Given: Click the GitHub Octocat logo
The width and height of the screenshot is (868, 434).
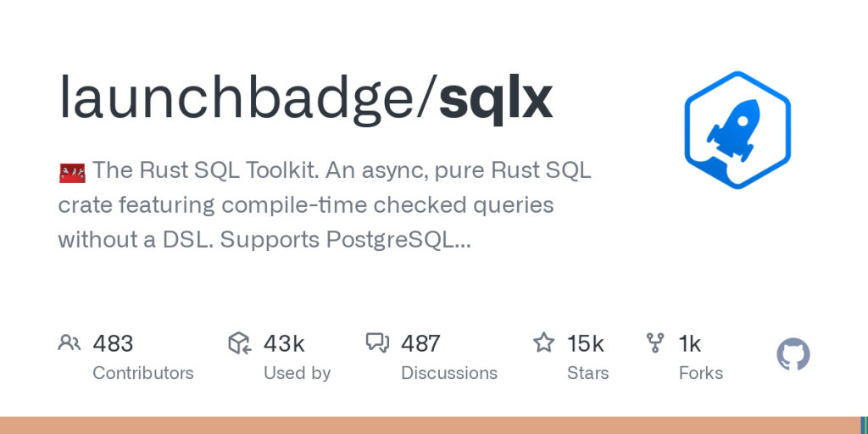Looking at the screenshot, I should (x=793, y=354).
